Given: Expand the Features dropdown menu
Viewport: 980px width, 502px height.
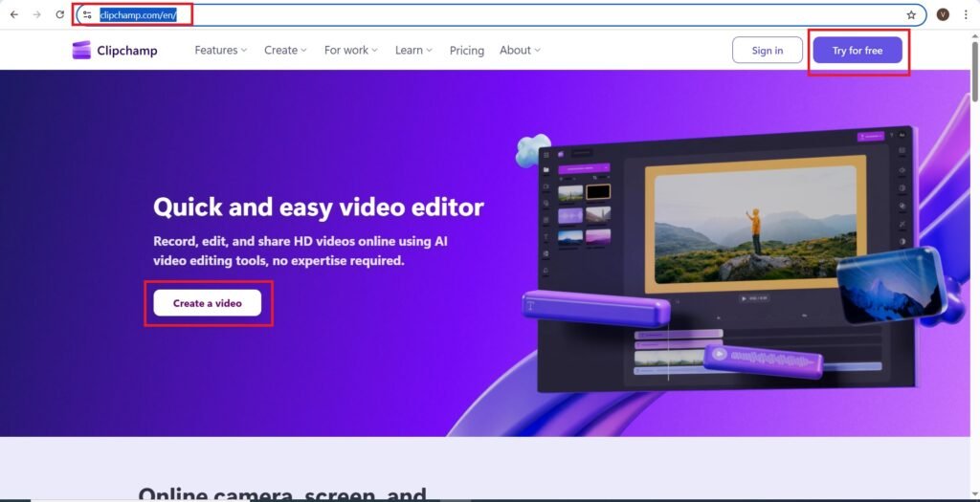Looking at the screenshot, I should tap(220, 51).
